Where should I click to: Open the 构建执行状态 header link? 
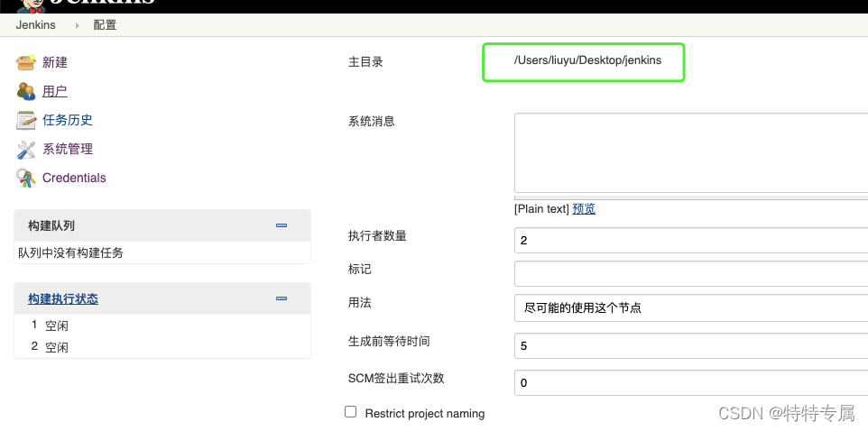(63, 298)
